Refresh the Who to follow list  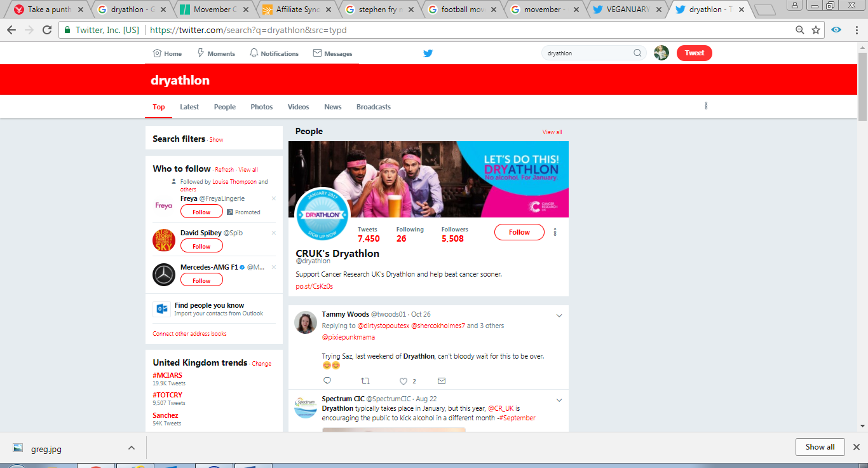(x=224, y=170)
